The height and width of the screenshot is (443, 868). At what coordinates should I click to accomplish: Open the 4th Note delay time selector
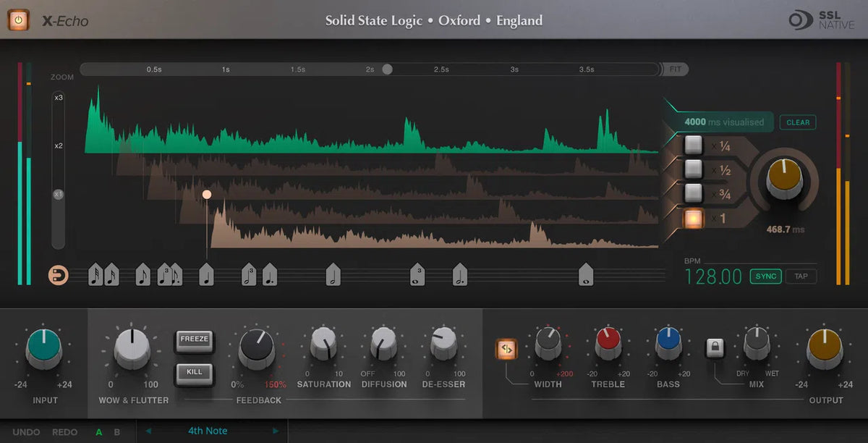click(x=210, y=431)
